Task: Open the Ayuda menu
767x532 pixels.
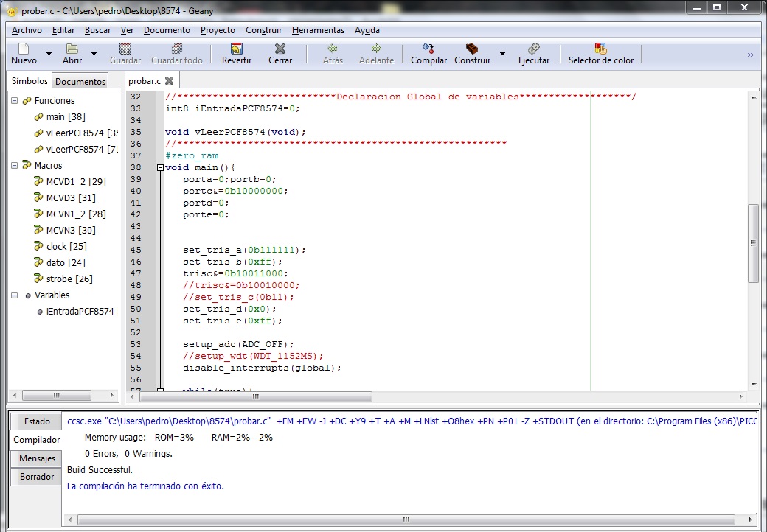Action: coord(367,29)
